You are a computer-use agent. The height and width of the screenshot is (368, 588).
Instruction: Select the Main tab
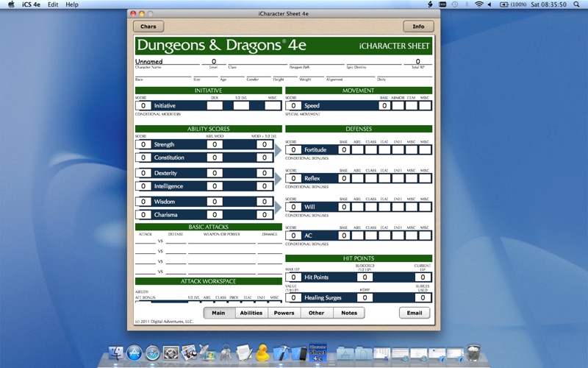(x=218, y=313)
